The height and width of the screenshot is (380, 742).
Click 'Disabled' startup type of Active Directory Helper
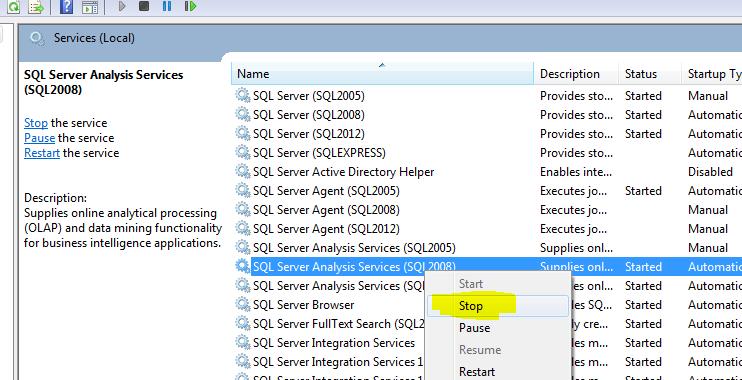(x=710, y=172)
